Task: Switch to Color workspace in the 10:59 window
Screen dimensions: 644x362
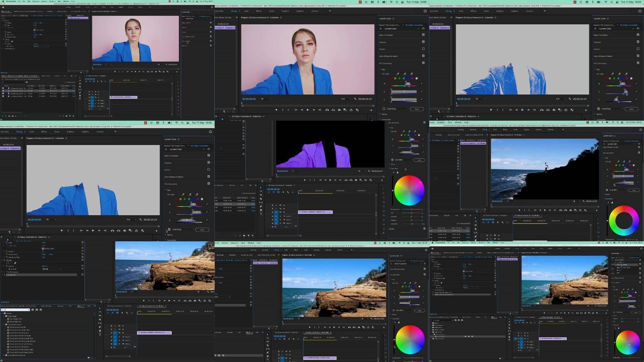Action: (246, 11)
